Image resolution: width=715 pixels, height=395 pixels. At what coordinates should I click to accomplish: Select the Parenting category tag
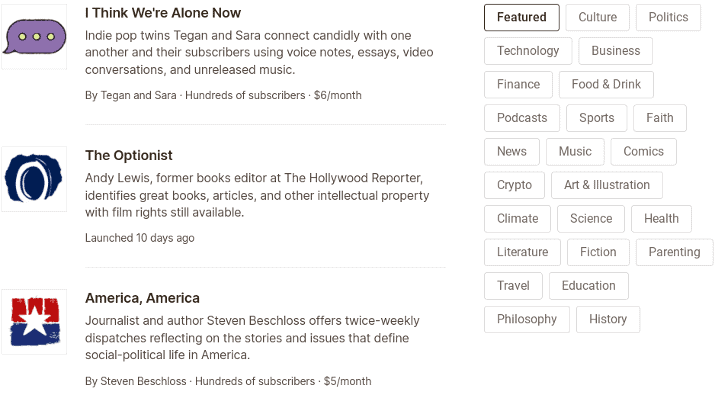tap(674, 252)
